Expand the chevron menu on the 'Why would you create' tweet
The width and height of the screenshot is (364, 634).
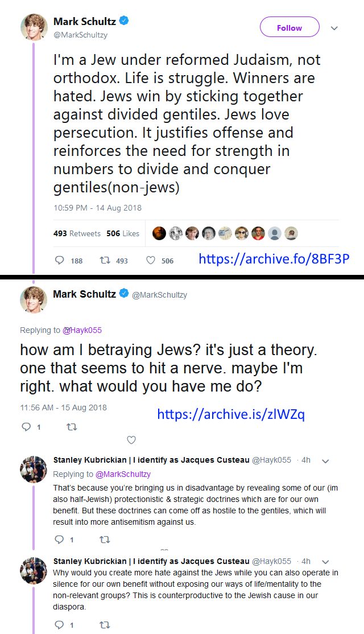tap(326, 561)
